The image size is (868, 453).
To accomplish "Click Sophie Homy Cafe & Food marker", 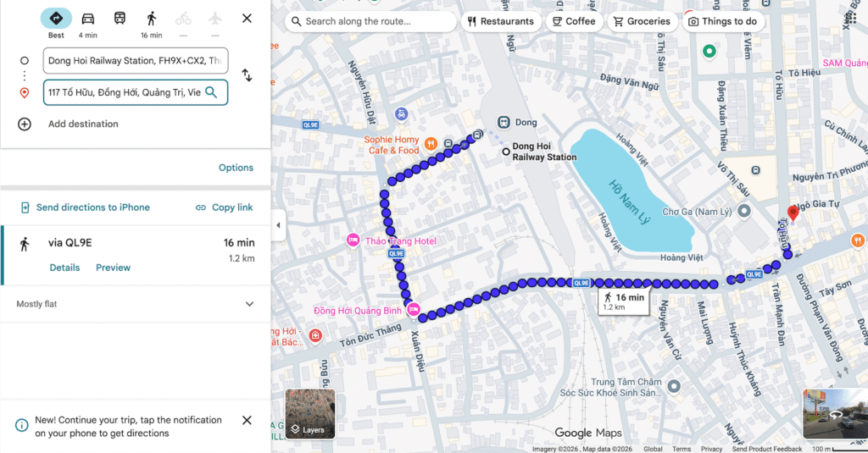I will 431,145.
